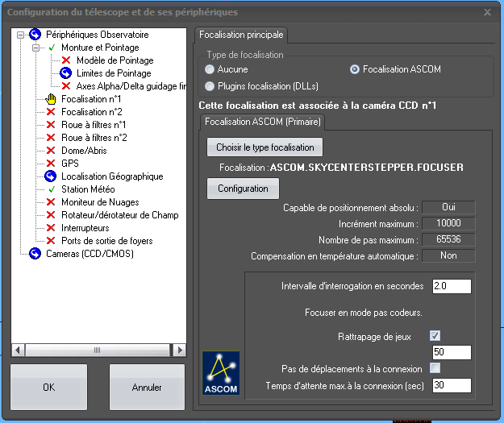
Task: Click the blue icon beside Limites de Pointage
Action: pos(66,73)
